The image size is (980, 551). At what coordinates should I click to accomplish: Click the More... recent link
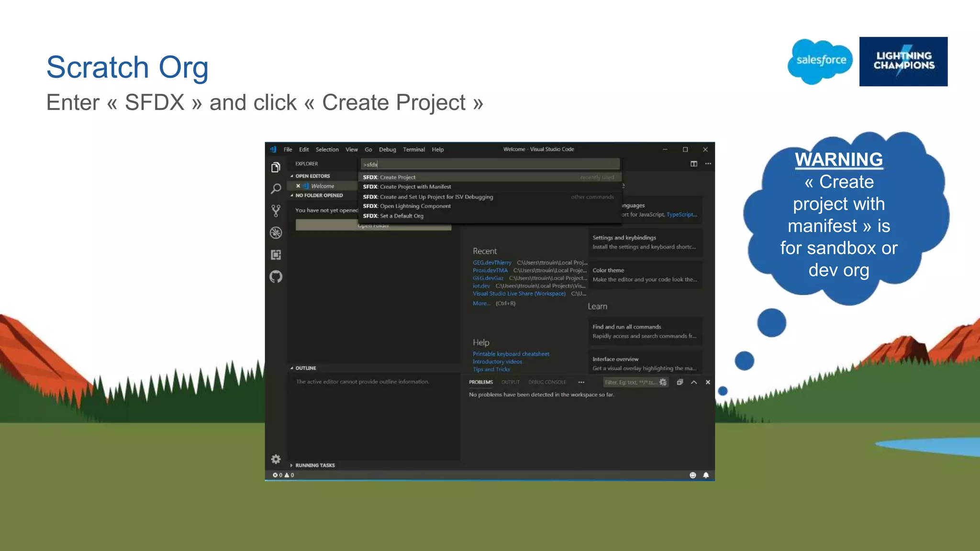pyautogui.click(x=481, y=303)
